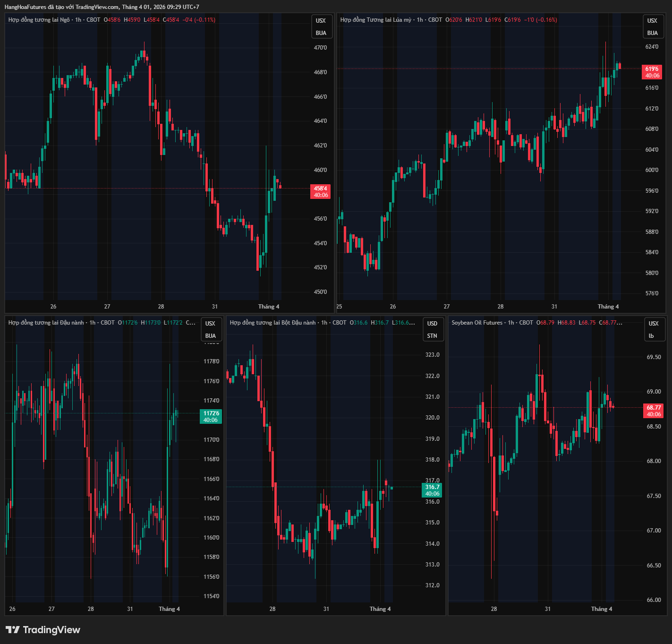Click the '28' date label on the corn chart time axis
The width and height of the screenshot is (672, 644).
[x=161, y=307]
